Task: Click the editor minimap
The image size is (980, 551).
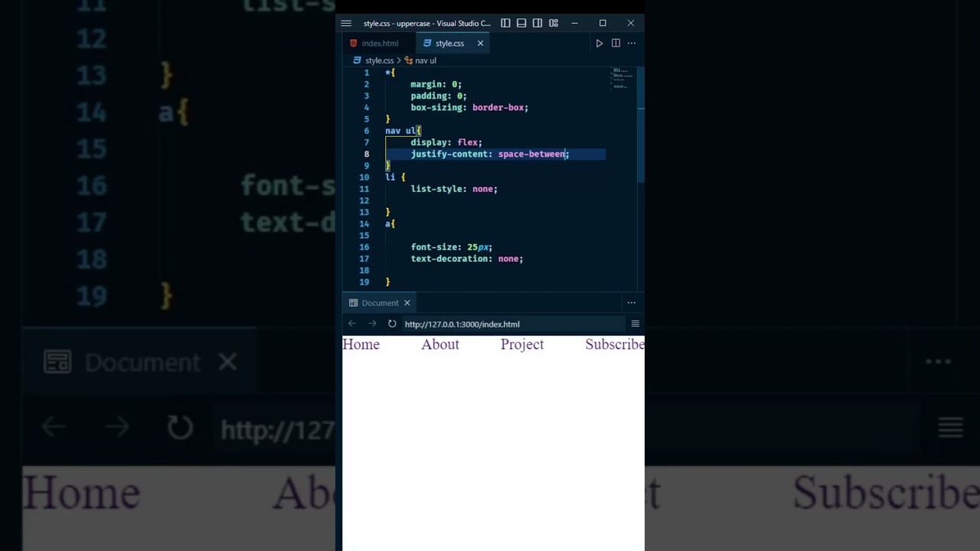Action: coord(622,78)
